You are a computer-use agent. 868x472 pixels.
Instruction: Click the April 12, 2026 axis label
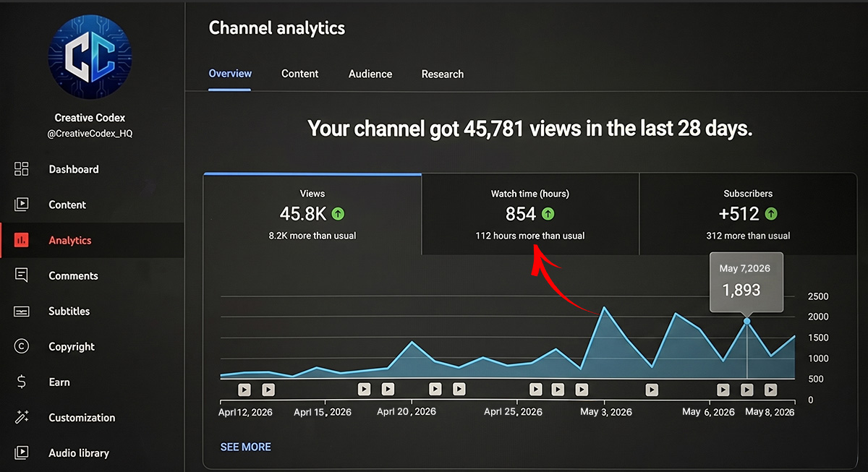247,412
